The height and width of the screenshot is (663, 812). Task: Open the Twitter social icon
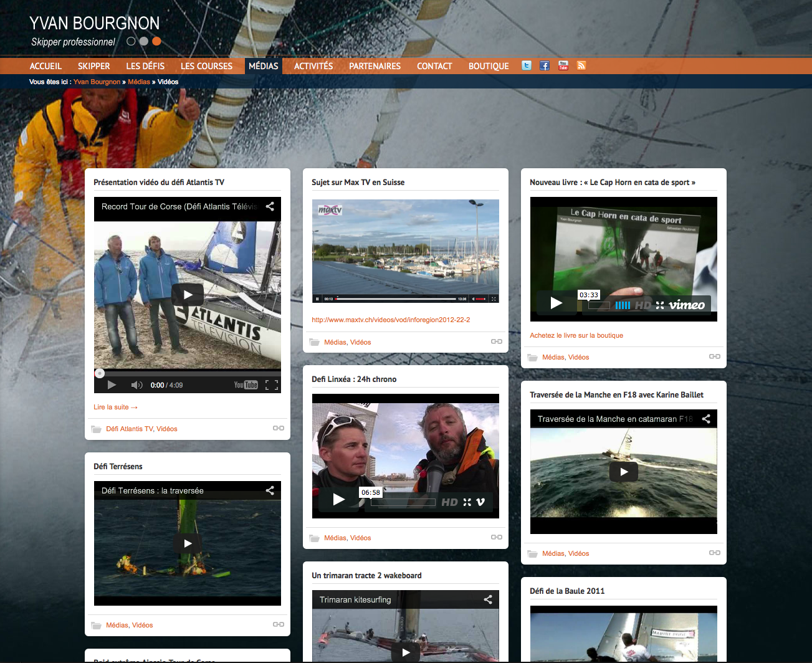(x=527, y=65)
